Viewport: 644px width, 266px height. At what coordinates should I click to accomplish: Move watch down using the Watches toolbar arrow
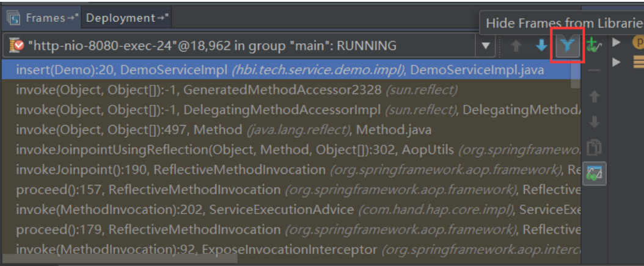pyautogui.click(x=595, y=122)
